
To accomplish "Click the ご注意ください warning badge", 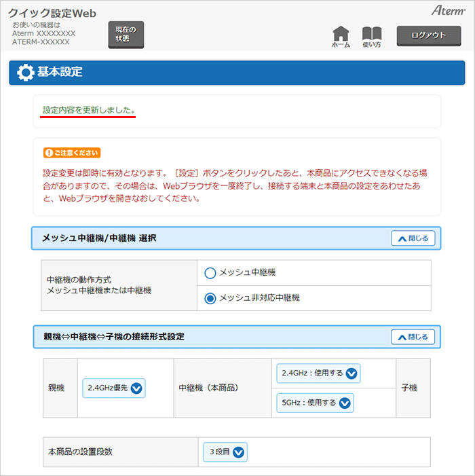I will tap(71, 153).
